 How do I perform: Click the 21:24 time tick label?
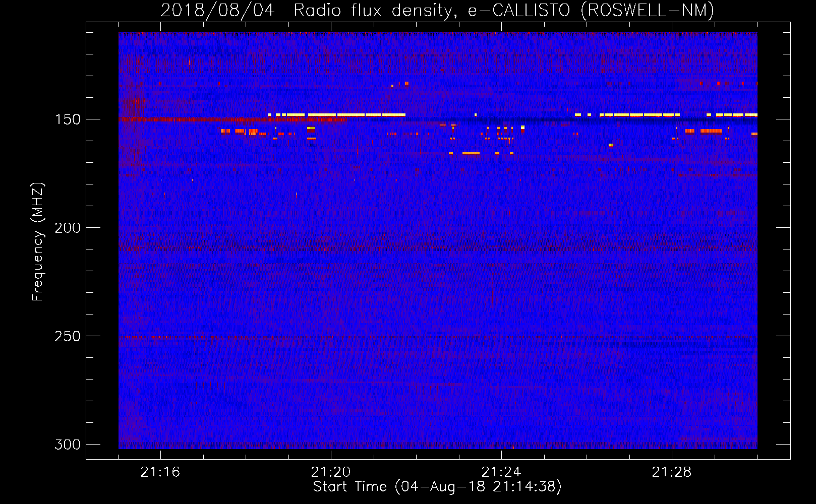click(501, 472)
